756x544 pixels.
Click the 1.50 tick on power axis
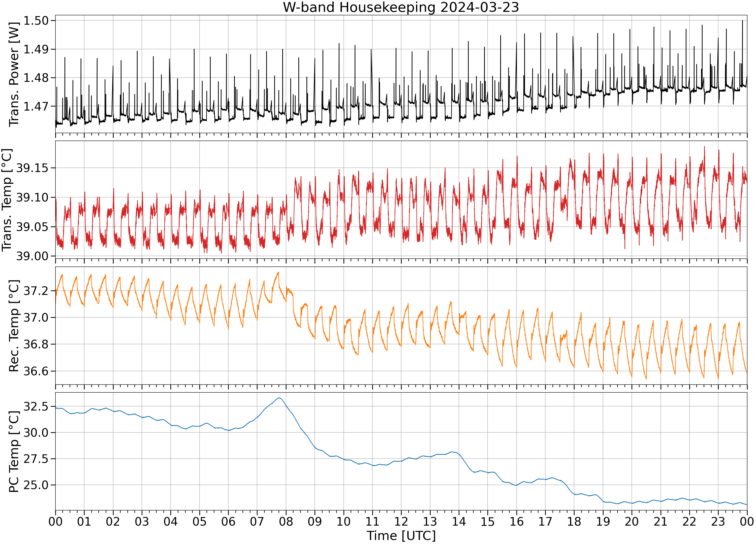36,21
